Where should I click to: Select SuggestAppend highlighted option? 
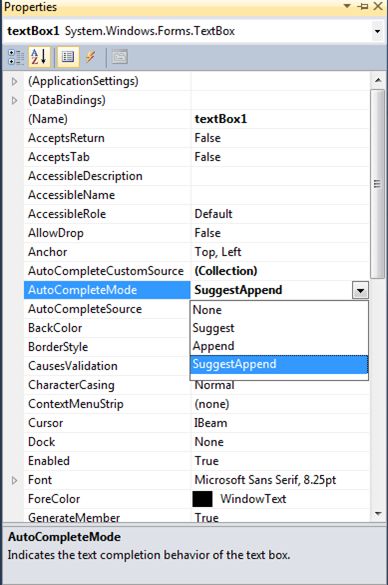[x=279, y=365]
